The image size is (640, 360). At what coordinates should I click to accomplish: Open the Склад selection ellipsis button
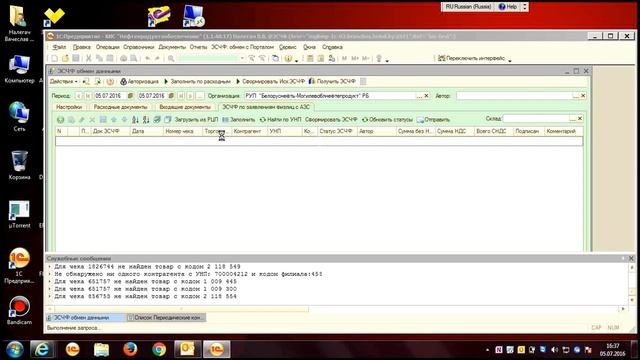pyautogui.click(x=573, y=119)
